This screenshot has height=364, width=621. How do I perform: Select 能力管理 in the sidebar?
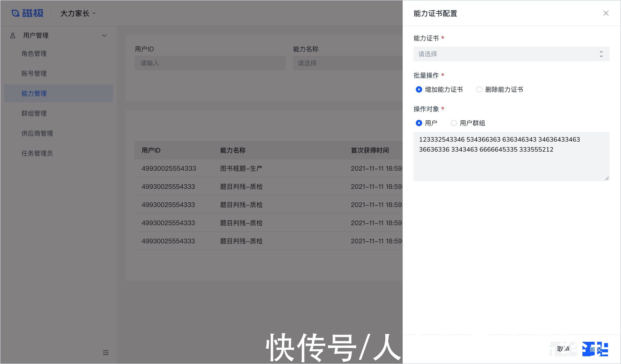(x=59, y=93)
